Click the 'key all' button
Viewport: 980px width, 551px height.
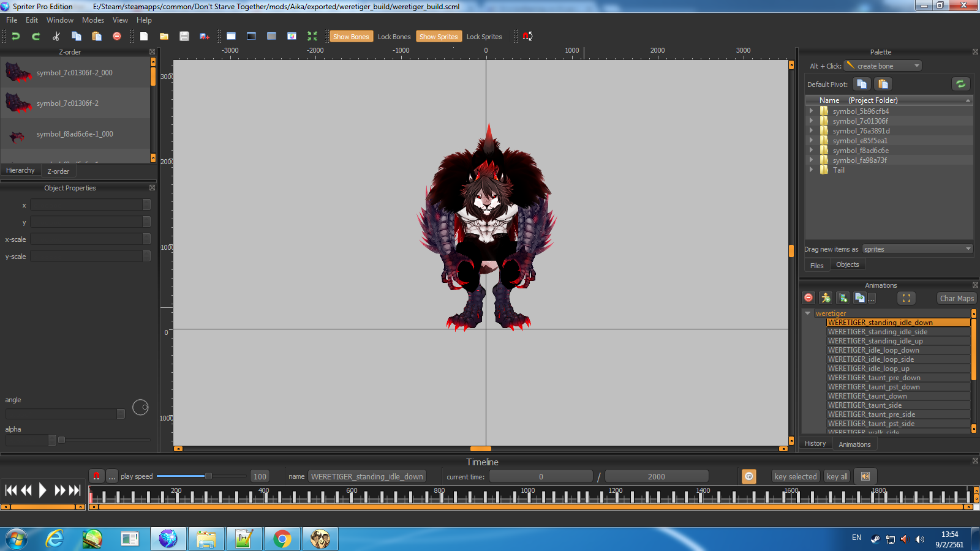pyautogui.click(x=837, y=476)
